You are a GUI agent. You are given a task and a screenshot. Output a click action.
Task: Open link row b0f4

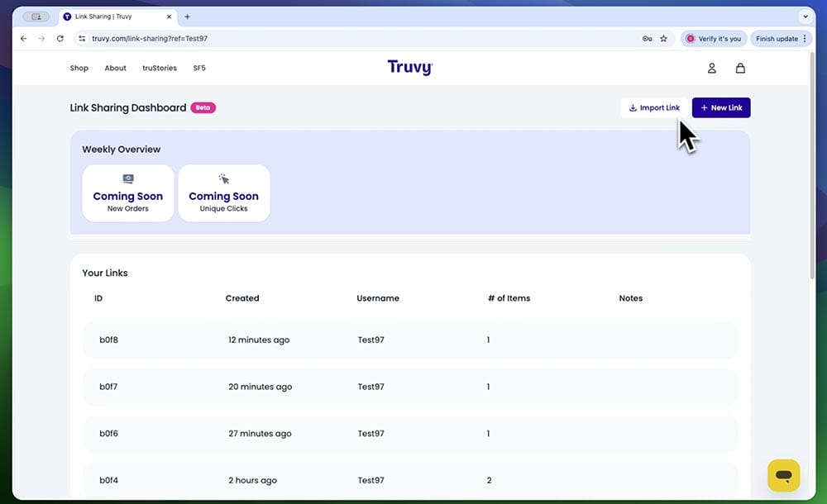tap(410, 480)
